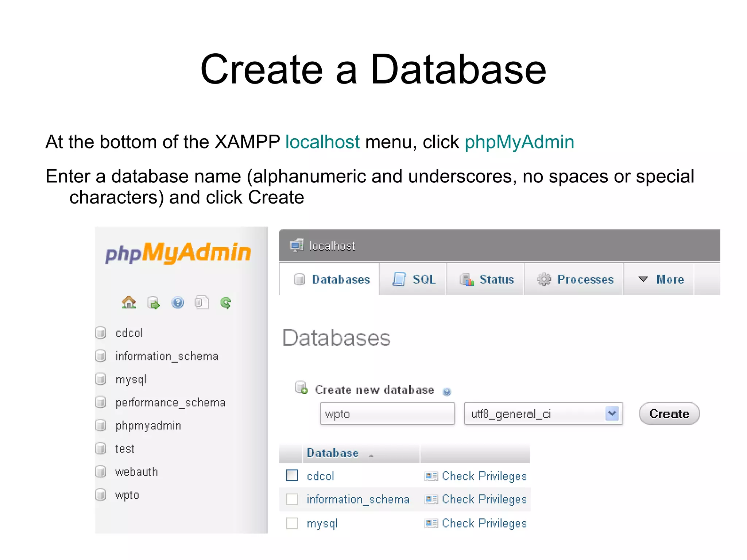The height and width of the screenshot is (560, 747).
Task: Open Check Privileges for mysql
Action: tap(484, 524)
